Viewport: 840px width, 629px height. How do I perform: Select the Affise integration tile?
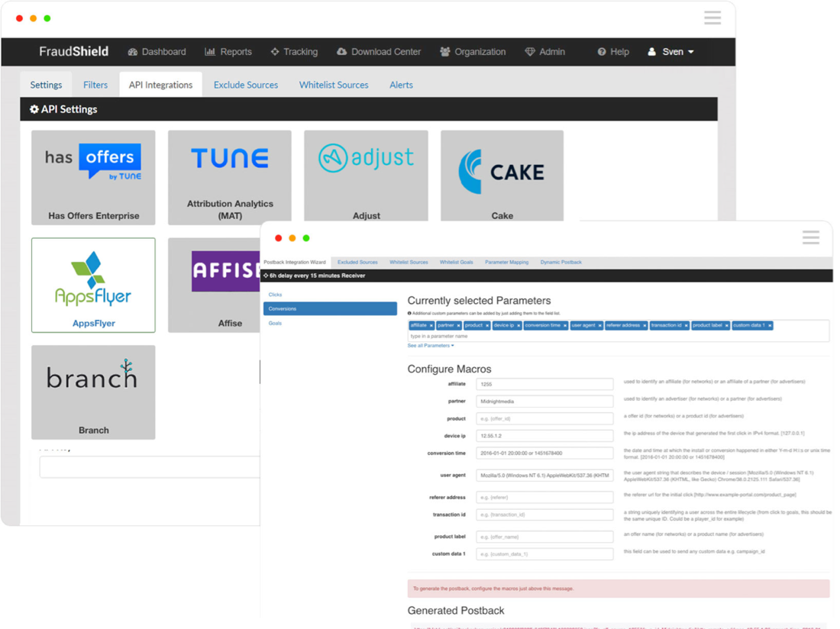tap(215, 285)
